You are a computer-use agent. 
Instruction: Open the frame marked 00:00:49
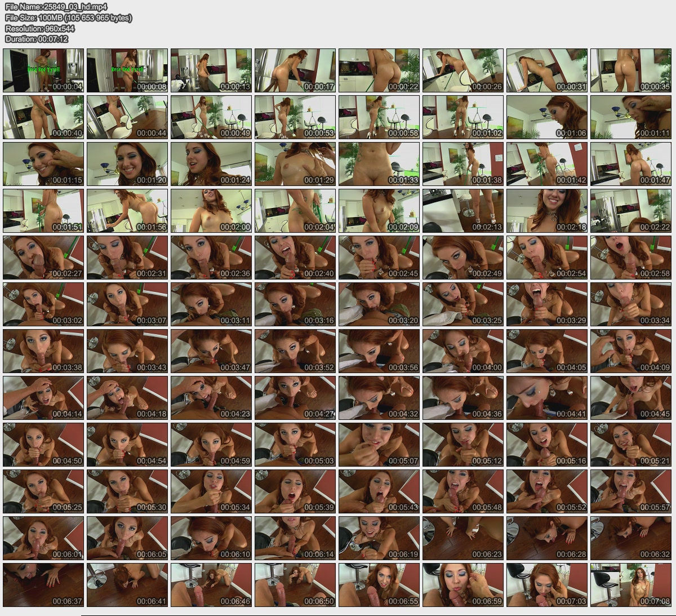click(211, 117)
